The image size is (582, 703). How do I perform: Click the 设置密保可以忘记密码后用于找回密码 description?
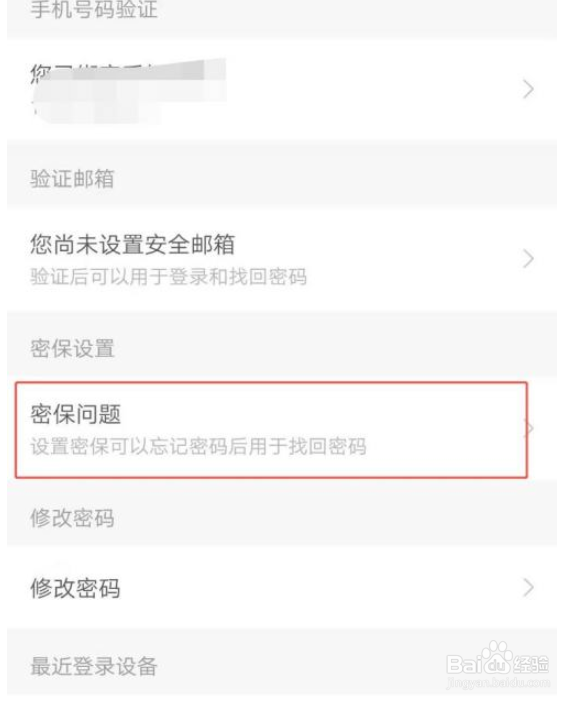tap(198, 446)
